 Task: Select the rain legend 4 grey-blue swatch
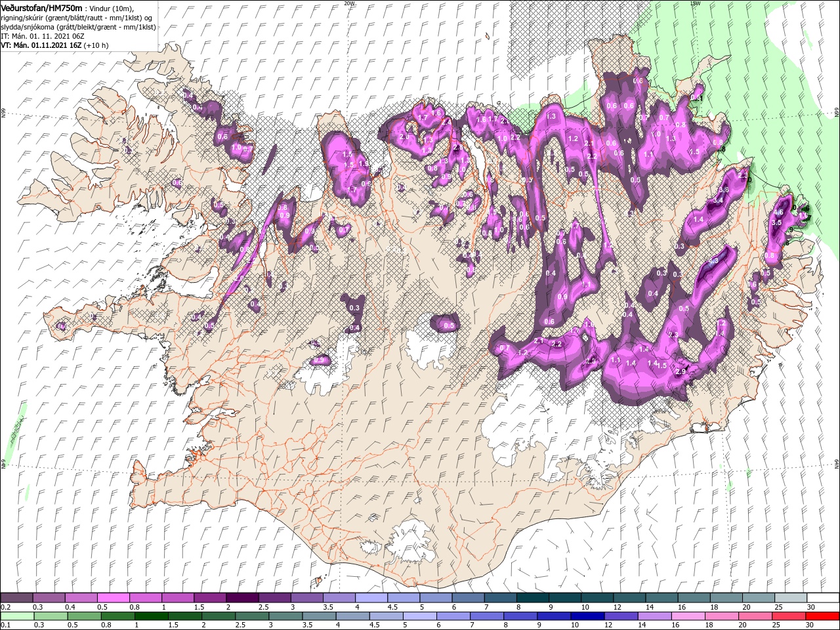coord(353,616)
